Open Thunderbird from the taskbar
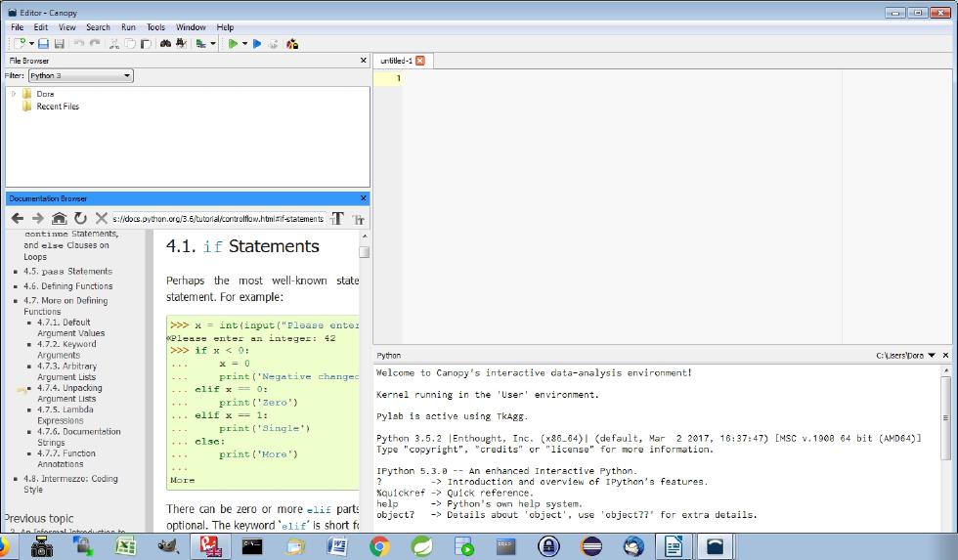Viewport: 958px width, 560px height. click(x=633, y=546)
